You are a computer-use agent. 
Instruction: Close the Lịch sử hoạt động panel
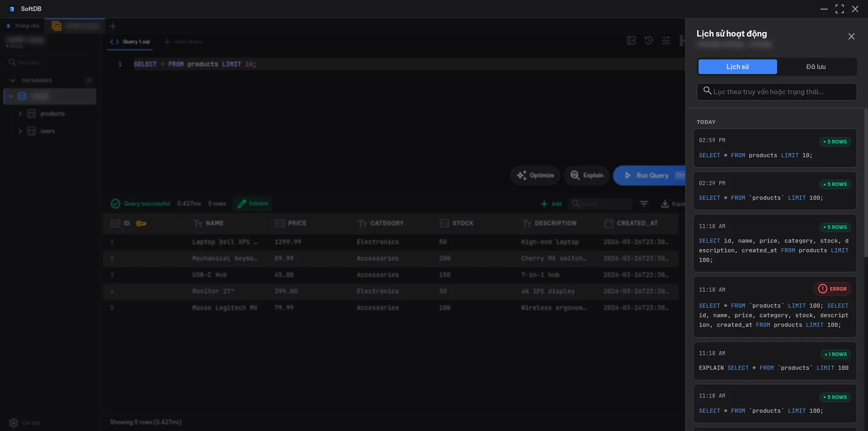pos(851,37)
